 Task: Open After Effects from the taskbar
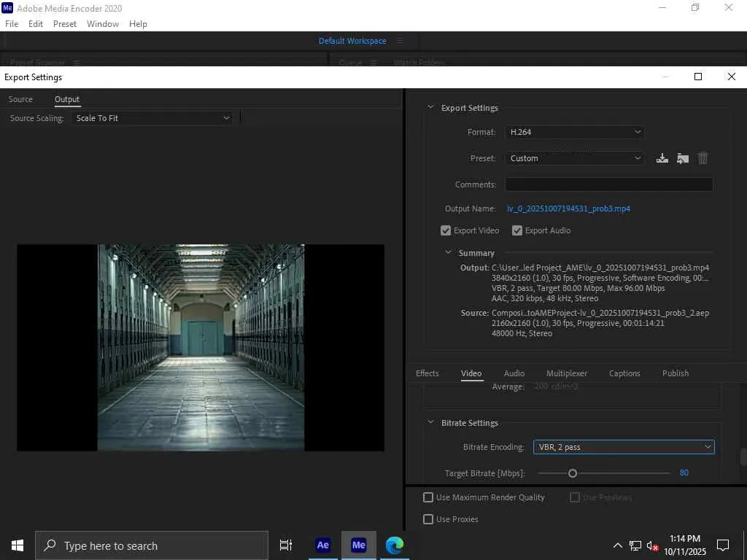point(322,545)
